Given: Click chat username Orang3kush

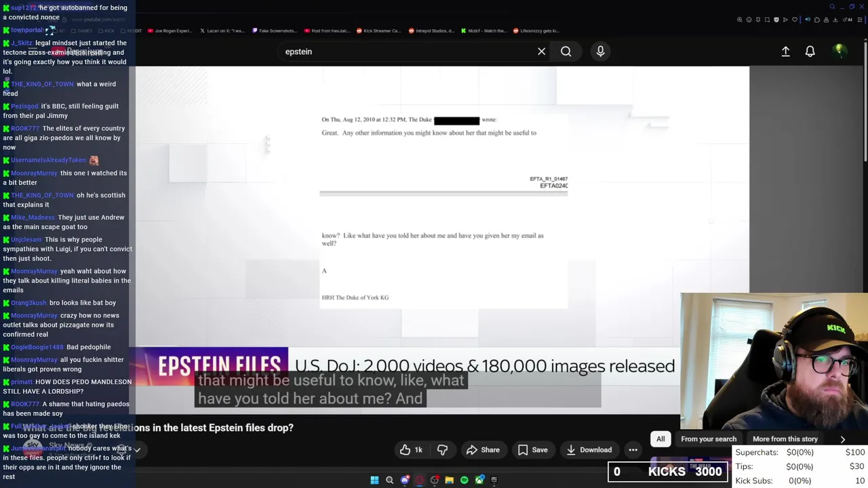Looking at the screenshot, I should [x=28, y=303].
